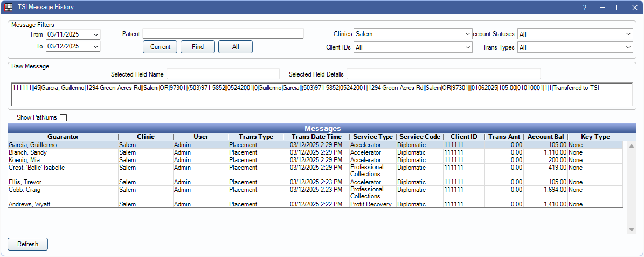Screen dimensions: 644x257
Task: Click the All patients button
Action: tap(236, 47)
